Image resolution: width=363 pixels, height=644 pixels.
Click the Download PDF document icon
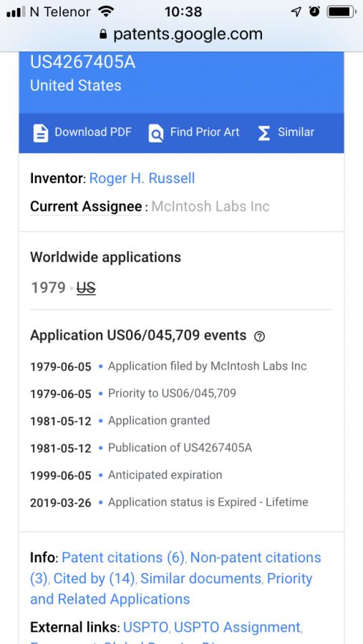[40, 133]
